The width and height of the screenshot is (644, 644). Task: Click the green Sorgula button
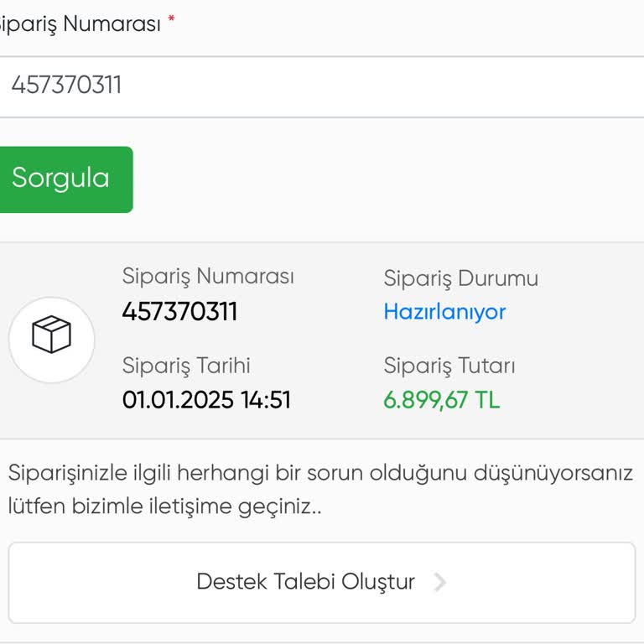point(65,179)
